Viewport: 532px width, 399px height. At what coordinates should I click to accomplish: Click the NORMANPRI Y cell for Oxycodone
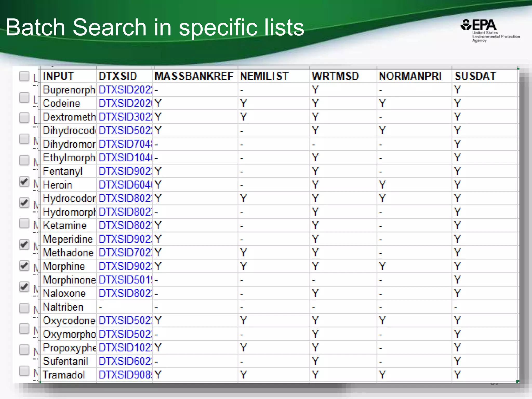coord(414,321)
